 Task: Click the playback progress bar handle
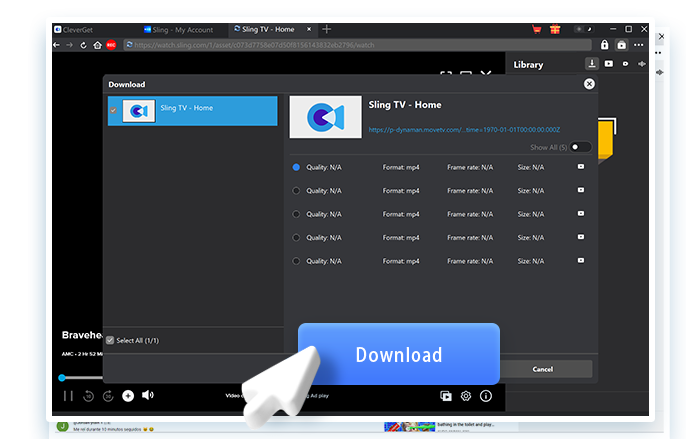click(62, 378)
